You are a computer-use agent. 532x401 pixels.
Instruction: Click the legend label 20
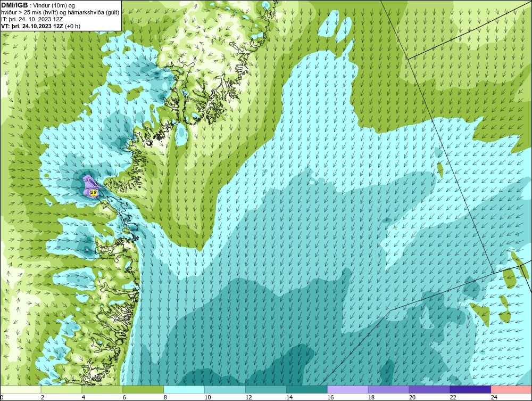pyautogui.click(x=412, y=397)
